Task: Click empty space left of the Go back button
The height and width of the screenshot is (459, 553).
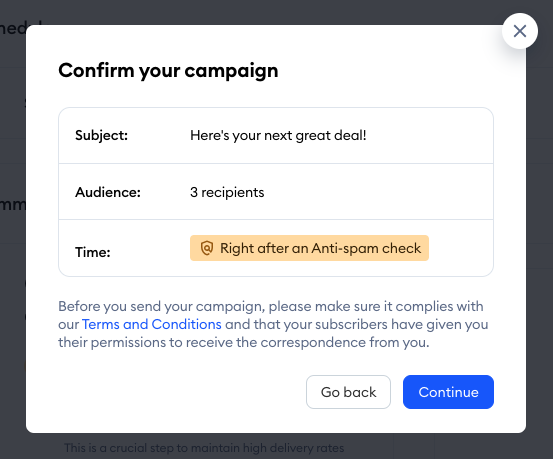Action: click(176, 392)
